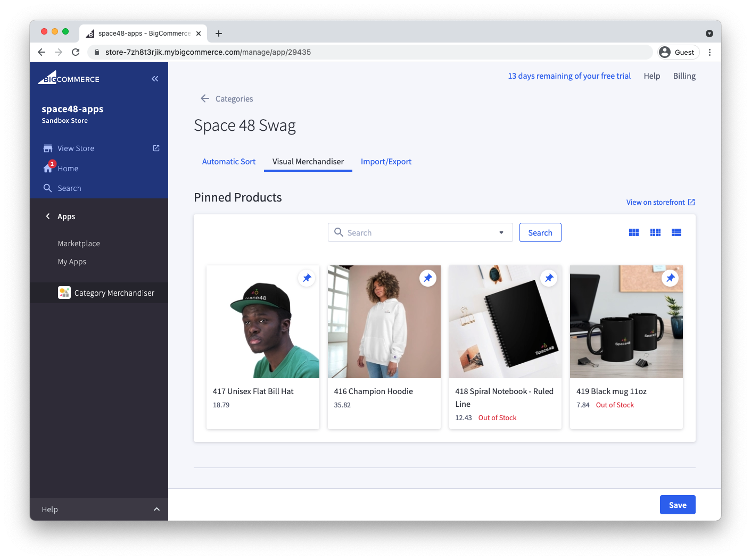Select the Spiral Notebook product image

click(505, 322)
